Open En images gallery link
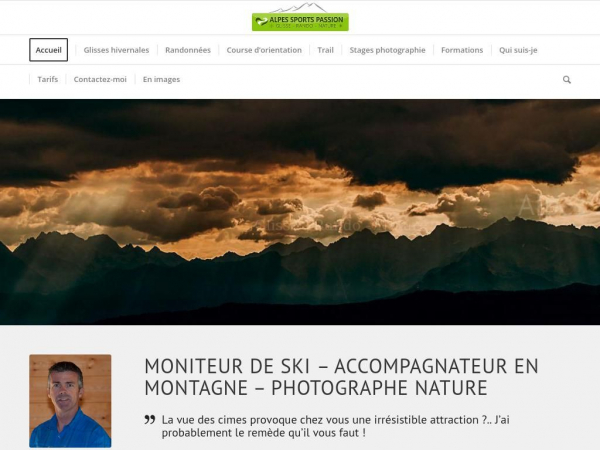The image size is (600, 450). point(161,80)
